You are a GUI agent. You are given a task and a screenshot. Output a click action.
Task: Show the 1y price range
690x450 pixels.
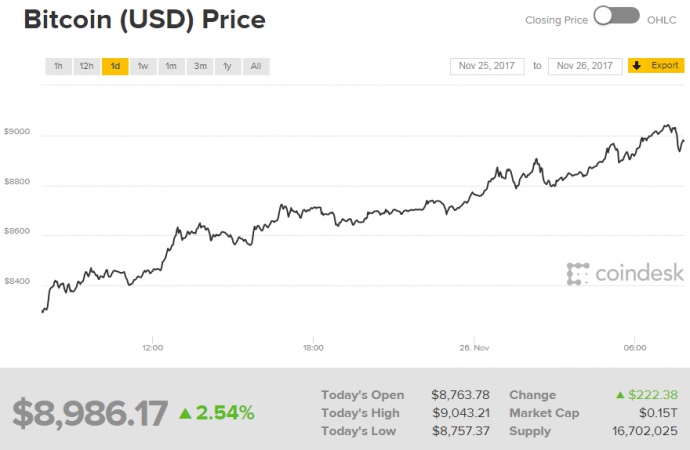tap(228, 66)
